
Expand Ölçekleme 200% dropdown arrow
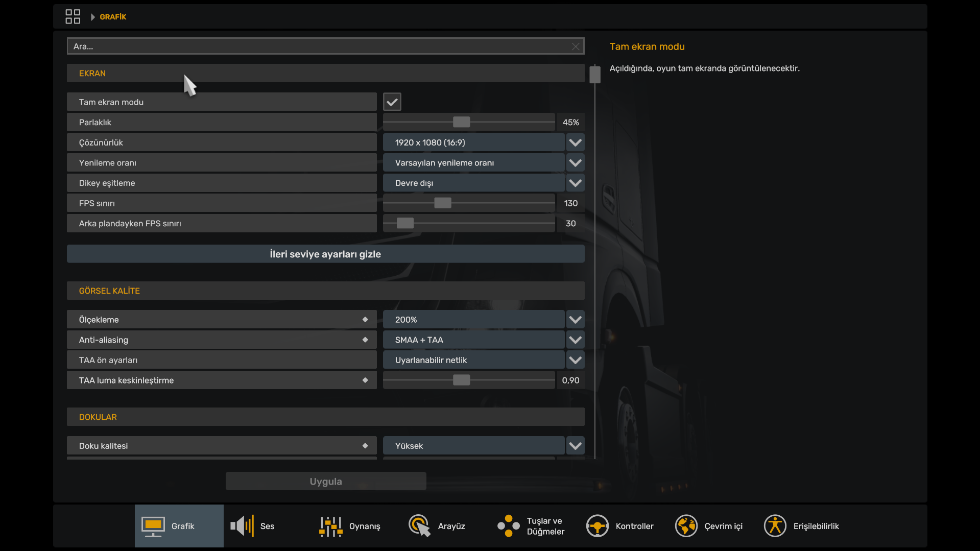[x=575, y=320]
